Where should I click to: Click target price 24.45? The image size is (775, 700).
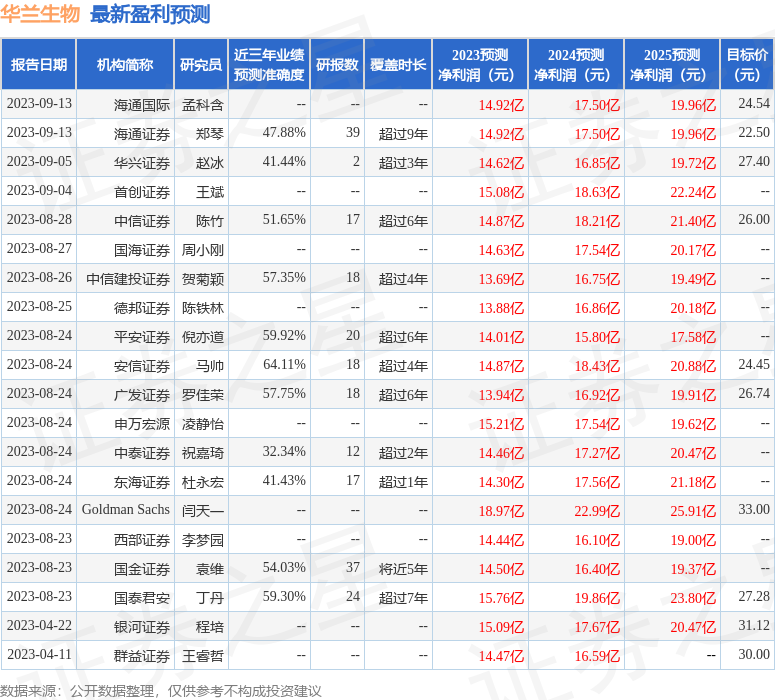[x=754, y=364]
